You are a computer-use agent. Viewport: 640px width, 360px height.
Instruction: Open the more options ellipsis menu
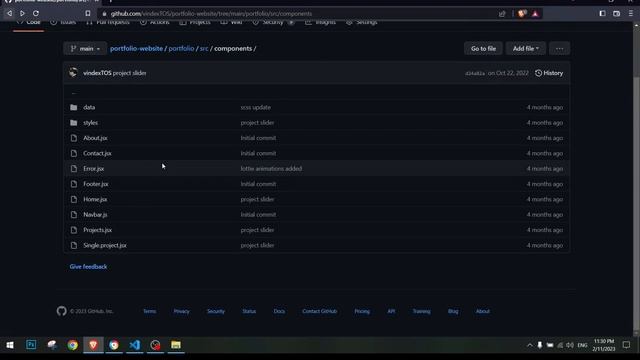[x=559, y=49]
